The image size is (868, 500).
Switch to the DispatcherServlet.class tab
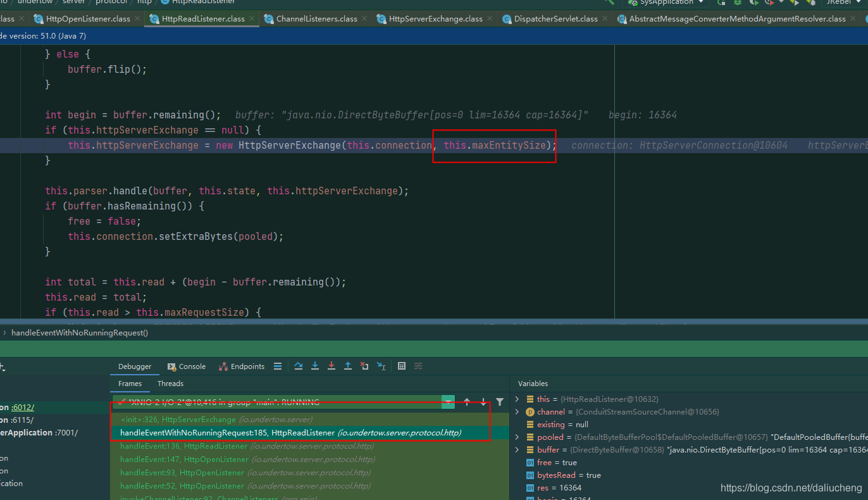coord(556,19)
